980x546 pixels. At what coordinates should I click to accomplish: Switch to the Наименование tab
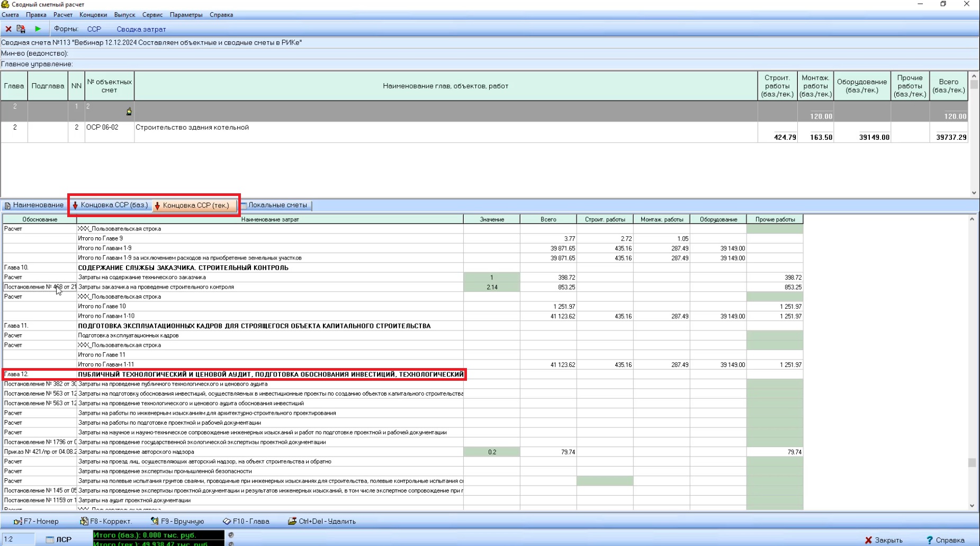click(x=34, y=205)
